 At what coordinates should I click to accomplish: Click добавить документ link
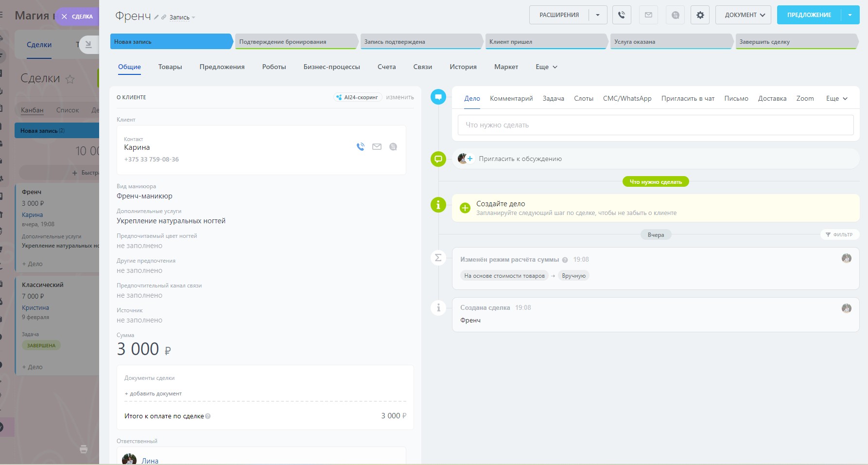click(153, 393)
